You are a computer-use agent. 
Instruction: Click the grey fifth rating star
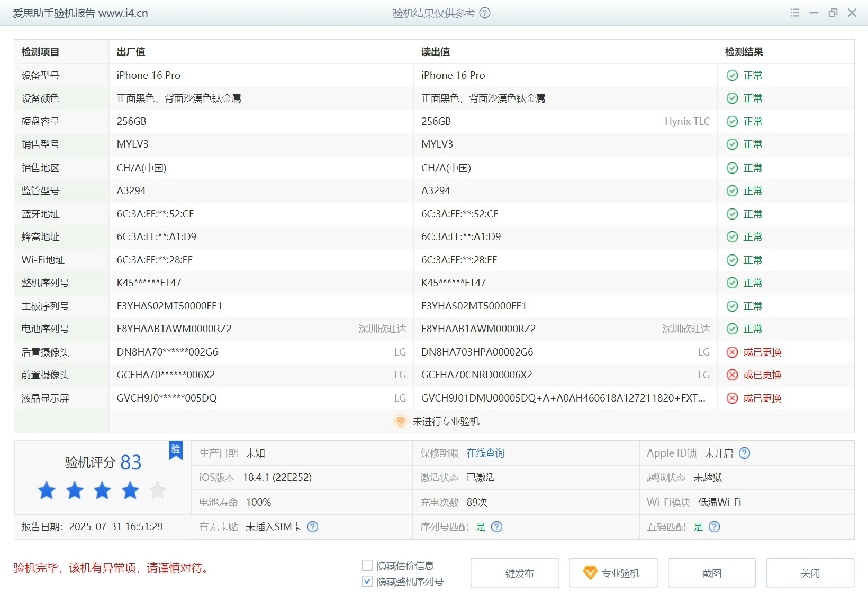158,491
